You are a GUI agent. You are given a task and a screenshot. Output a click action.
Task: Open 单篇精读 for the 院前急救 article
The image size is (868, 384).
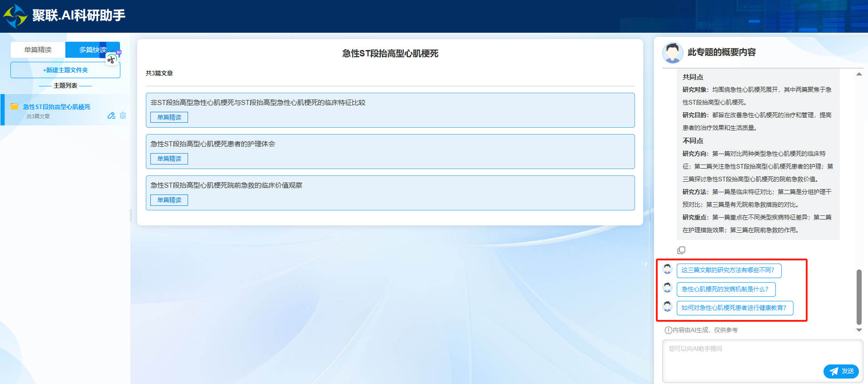(x=169, y=200)
